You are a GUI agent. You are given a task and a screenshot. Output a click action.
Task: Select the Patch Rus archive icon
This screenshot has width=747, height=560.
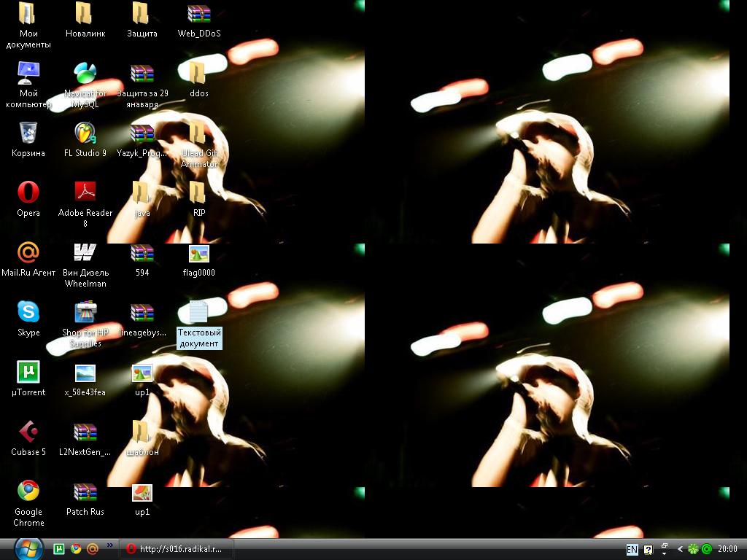click(x=85, y=492)
